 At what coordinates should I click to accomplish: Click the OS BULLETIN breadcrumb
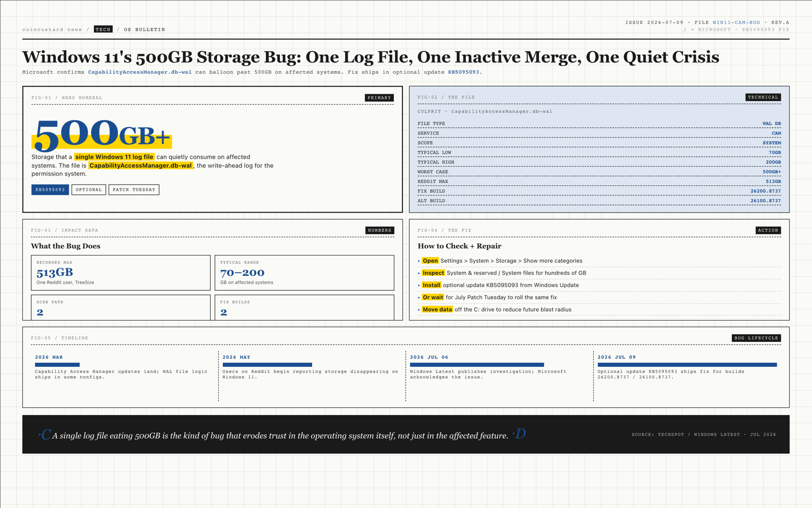pyautogui.click(x=145, y=29)
